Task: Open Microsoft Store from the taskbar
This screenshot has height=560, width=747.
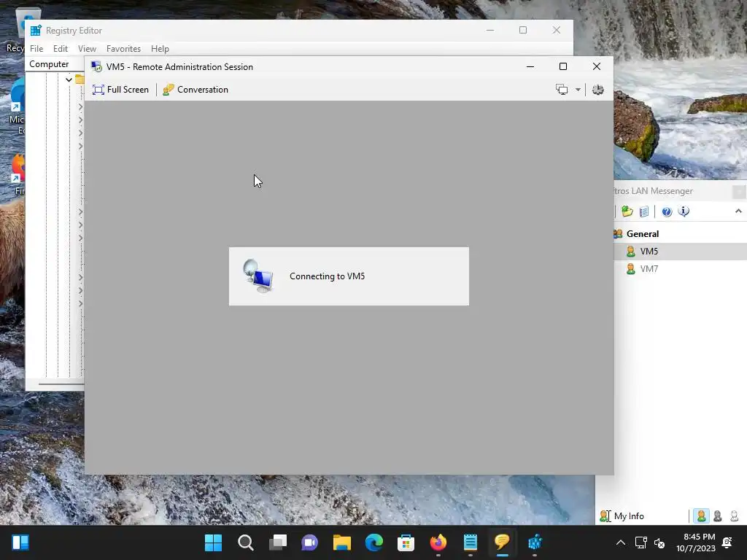Action: click(406, 542)
